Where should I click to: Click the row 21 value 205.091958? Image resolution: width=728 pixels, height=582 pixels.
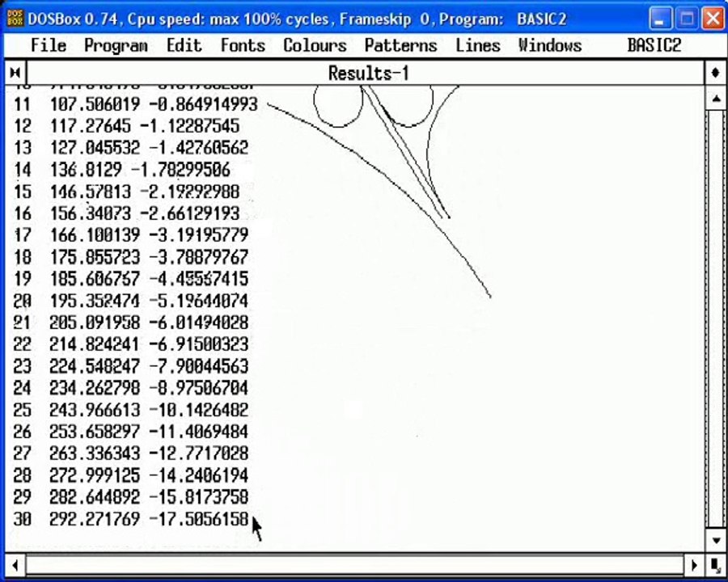95,323
